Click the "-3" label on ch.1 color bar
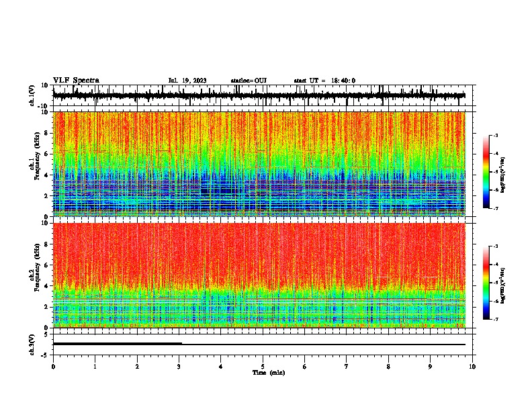Screen dimensions: 532x411 tap(496, 135)
